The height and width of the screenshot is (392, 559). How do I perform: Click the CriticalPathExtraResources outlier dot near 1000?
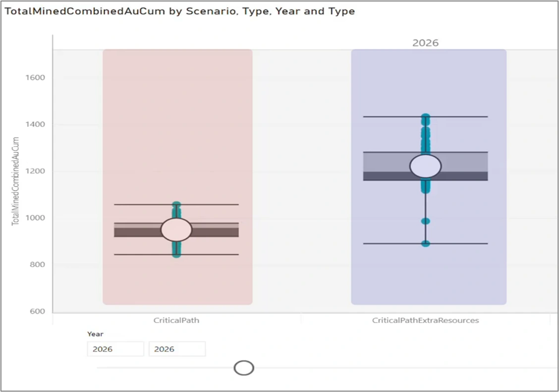point(425,222)
